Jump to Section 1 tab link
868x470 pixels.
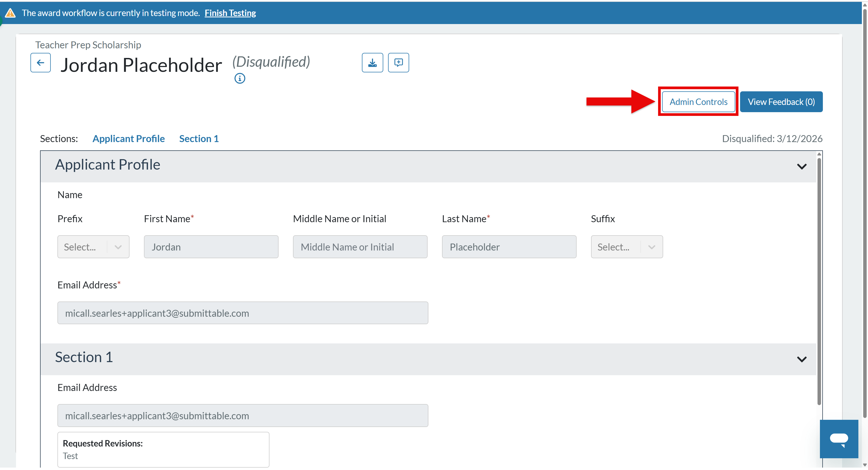[199, 139]
